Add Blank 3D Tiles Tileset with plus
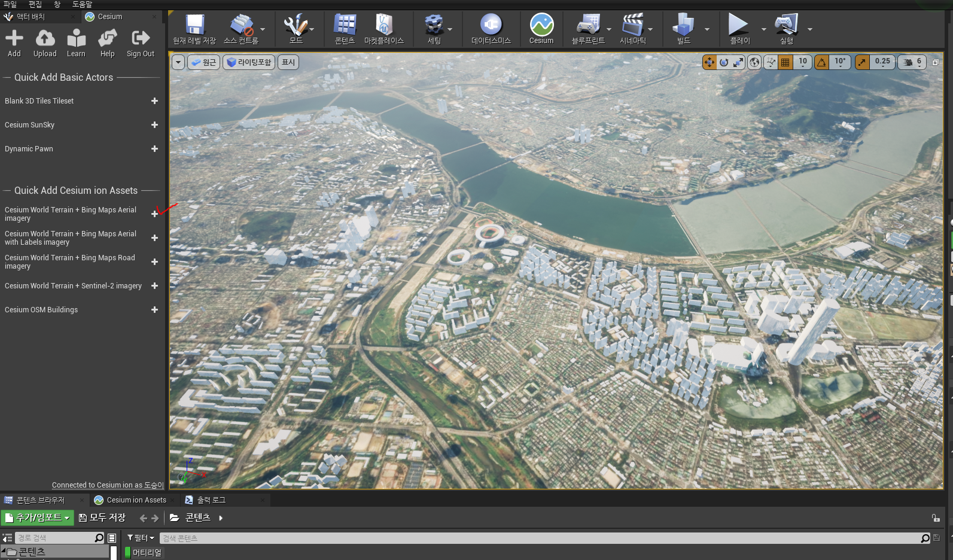953x560 pixels. pyautogui.click(x=154, y=101)
